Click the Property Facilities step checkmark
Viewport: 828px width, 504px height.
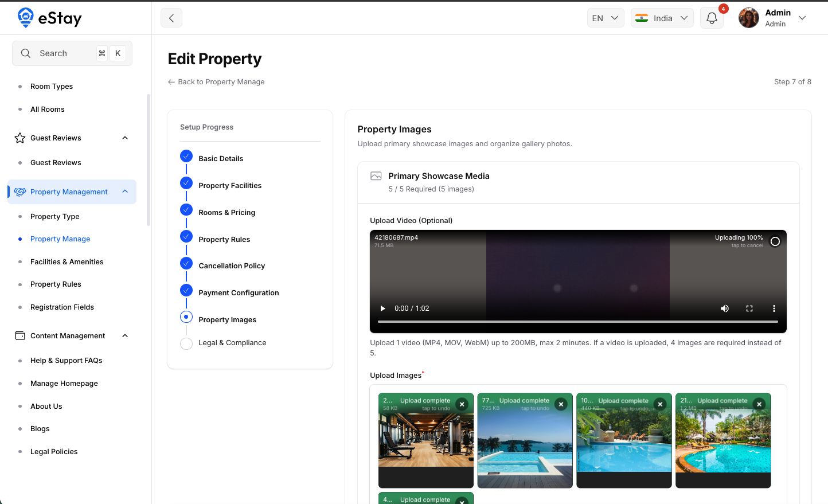click(186, 183)
